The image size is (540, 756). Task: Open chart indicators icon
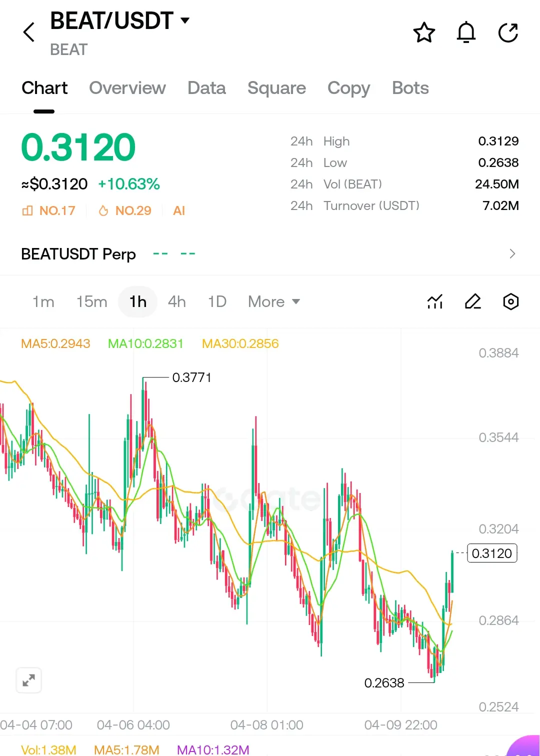pos(435,301)
